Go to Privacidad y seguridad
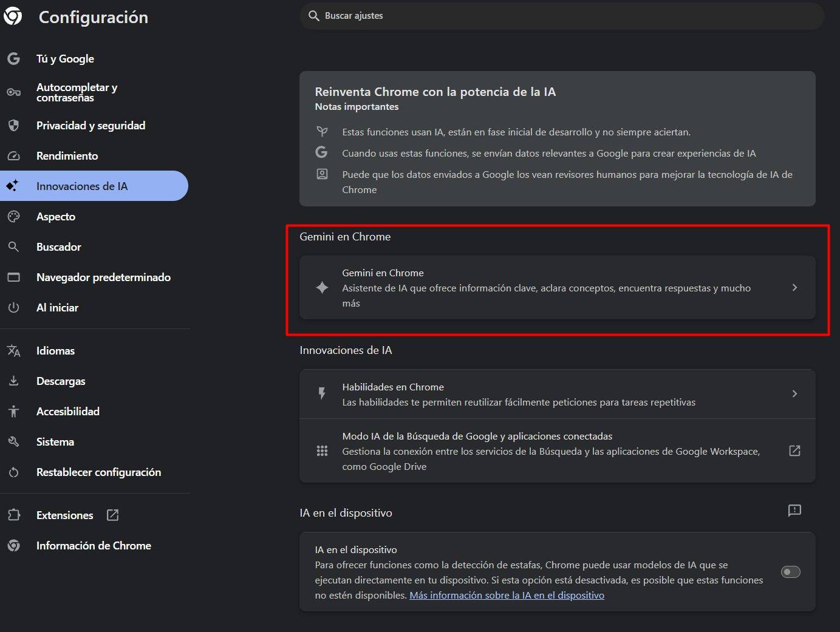The height and width of the screenshot is (632, 840). click(x=94, y=126)
